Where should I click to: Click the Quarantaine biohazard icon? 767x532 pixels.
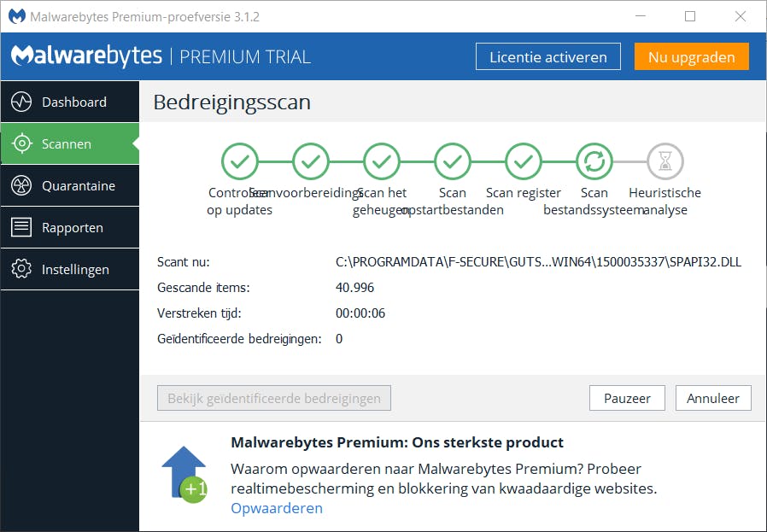point(21,186)
